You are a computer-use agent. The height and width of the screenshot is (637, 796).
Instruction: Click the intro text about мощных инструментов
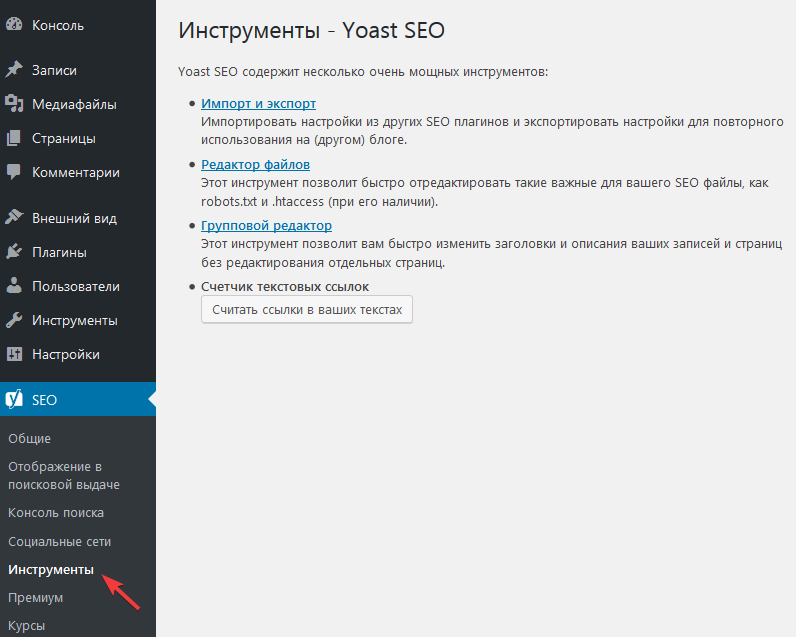point(363,72)
